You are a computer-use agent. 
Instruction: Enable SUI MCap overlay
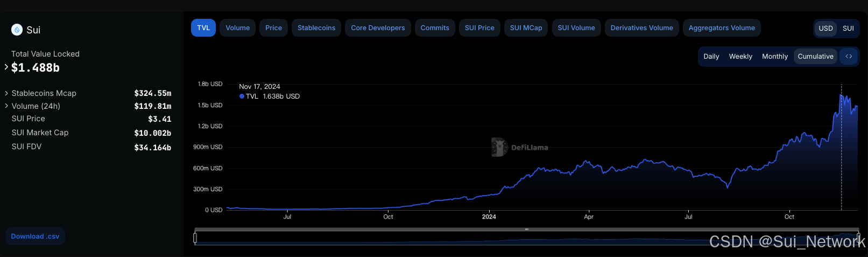pyautogui.click(x=526, y=28)
